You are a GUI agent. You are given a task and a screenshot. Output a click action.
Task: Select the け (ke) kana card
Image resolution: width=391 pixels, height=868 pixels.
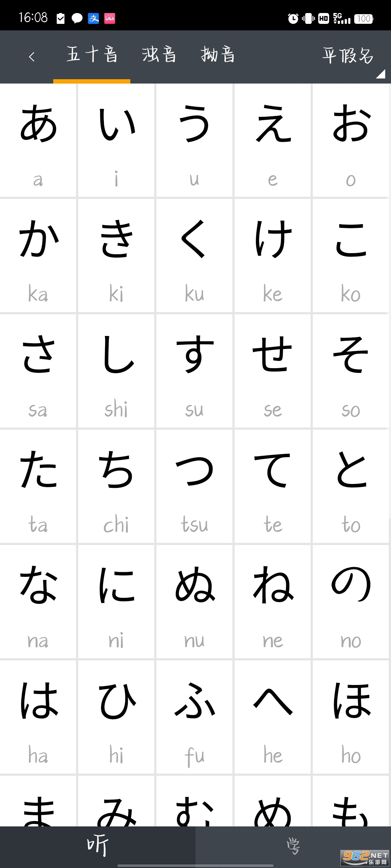click(x=273, y=256)
